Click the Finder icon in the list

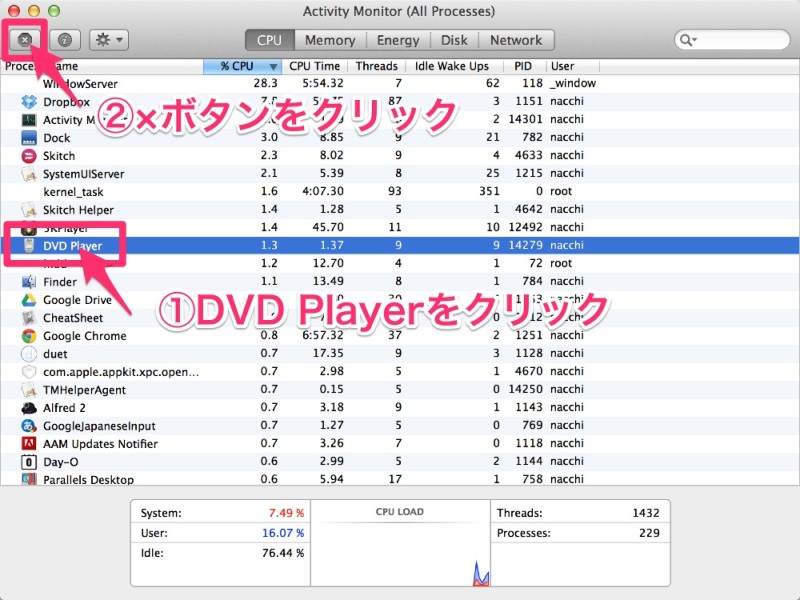pyautogui.click(x=29, y=282)
